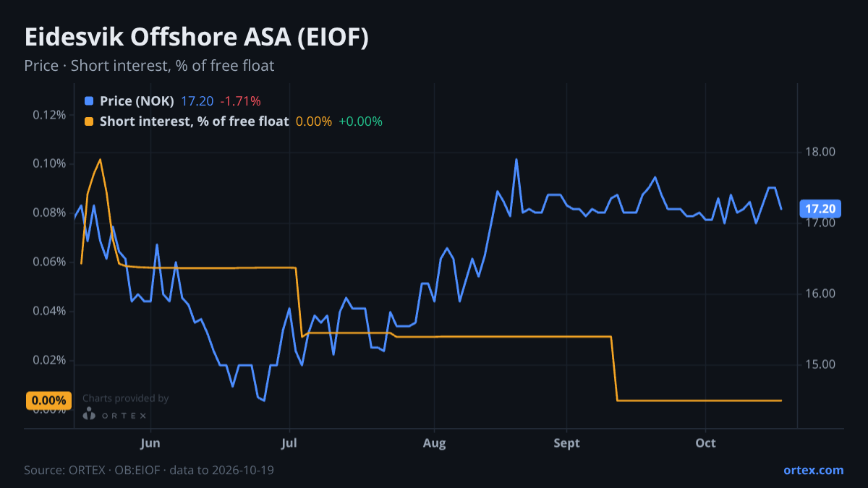Click the 0.10% left axis label
The height and width of the screenshot is (488, 868).
click(x=50, y=163)
